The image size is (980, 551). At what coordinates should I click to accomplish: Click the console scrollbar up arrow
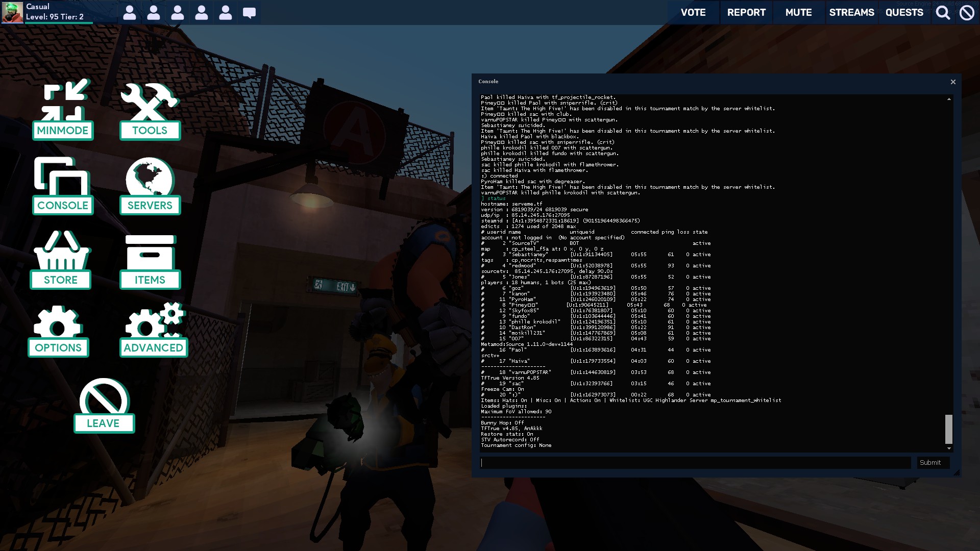[x=949, y=99]
